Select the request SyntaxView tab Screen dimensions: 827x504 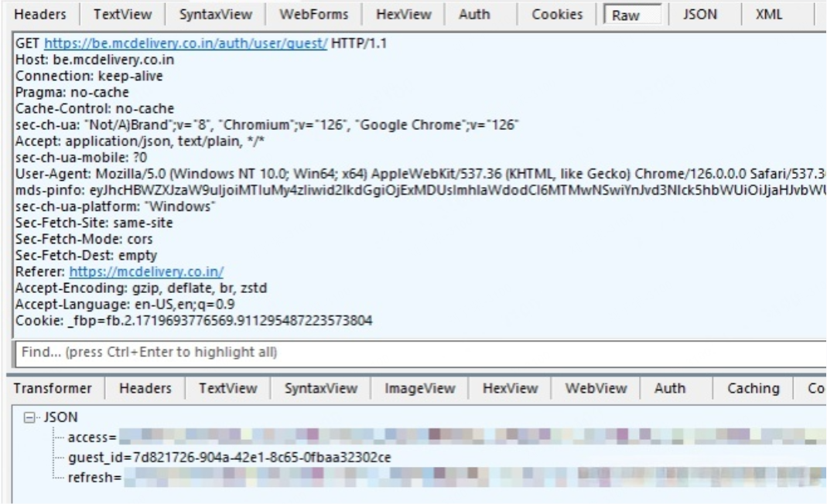pyautogui.click(x=215, y=15)
